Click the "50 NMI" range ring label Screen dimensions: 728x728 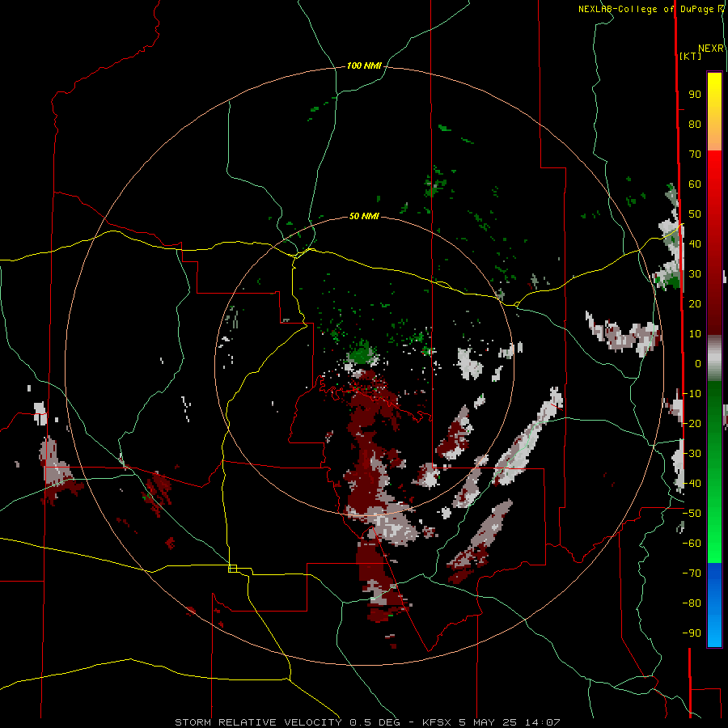click(x=364, y=216)
